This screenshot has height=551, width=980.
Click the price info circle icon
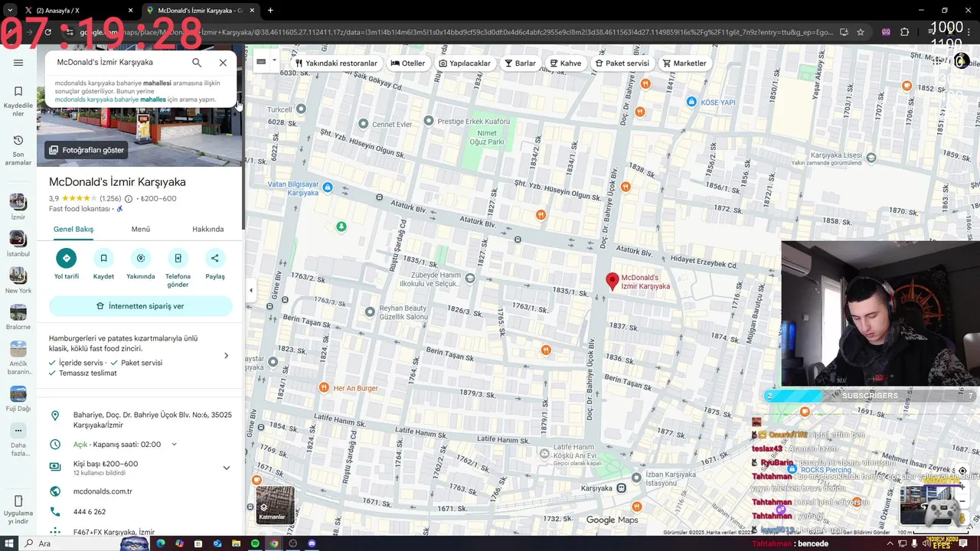(x=129, y=199)
